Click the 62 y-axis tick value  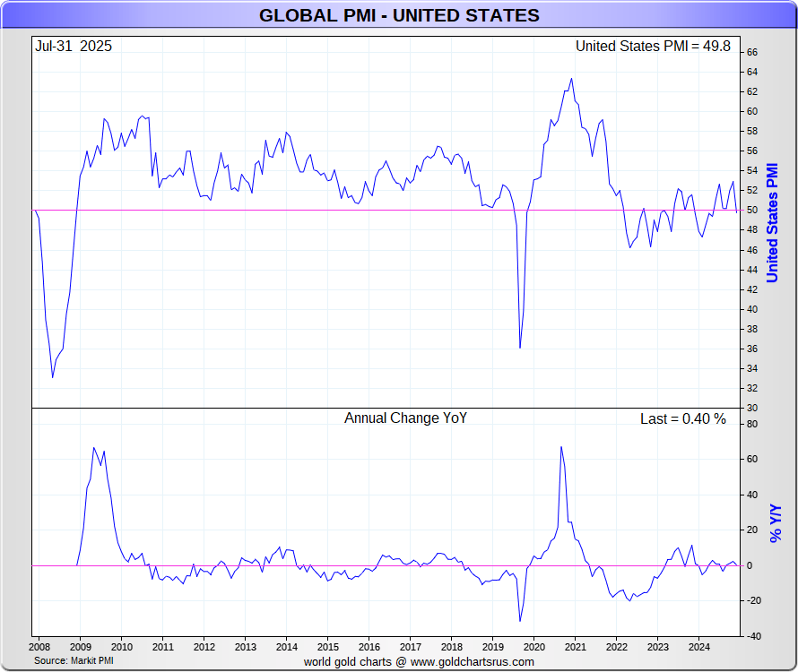(x=751, y=92)
